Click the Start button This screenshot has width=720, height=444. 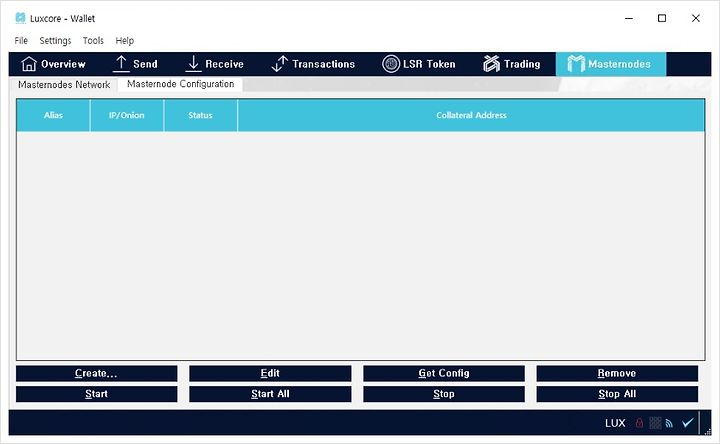pos(96,394)
